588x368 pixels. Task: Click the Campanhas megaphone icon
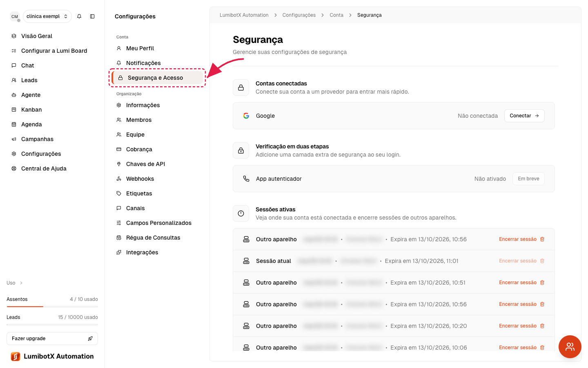(14, 139)
